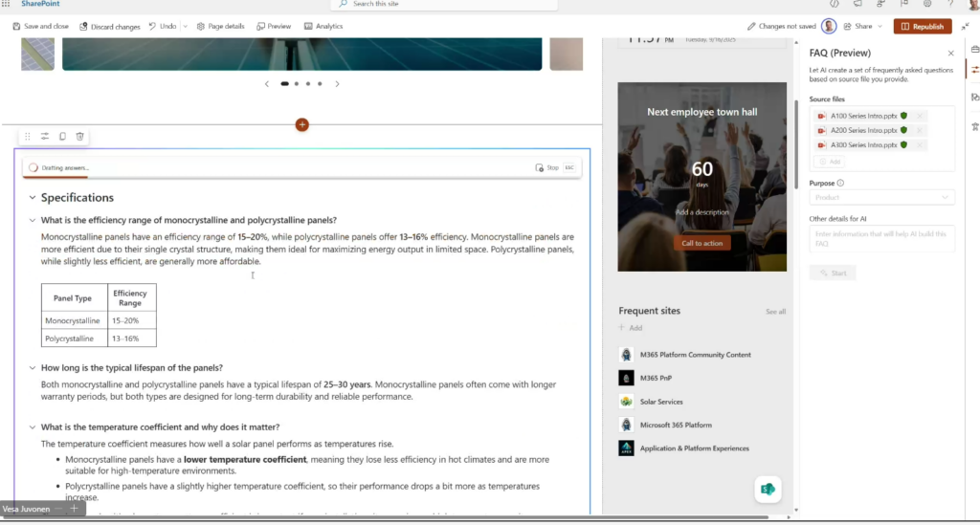
Task: Click the Monocrystalline table cell
Action: [x=73, y=321]
